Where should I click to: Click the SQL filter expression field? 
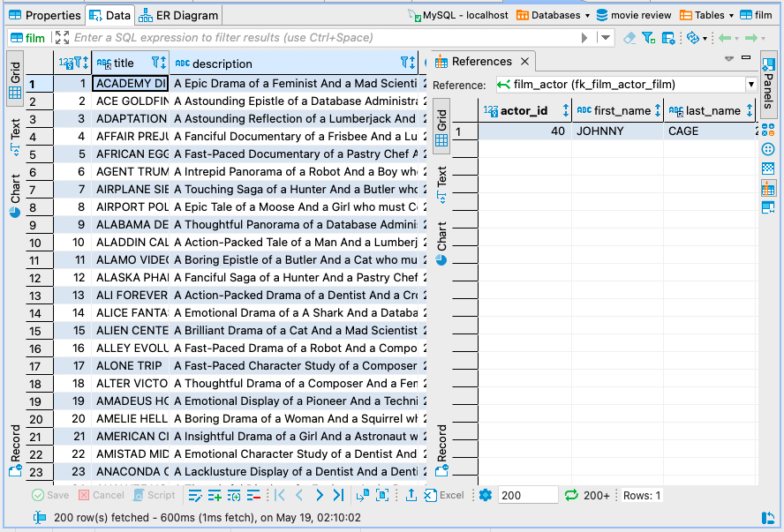pyautogui.click(x=324, y=37)
